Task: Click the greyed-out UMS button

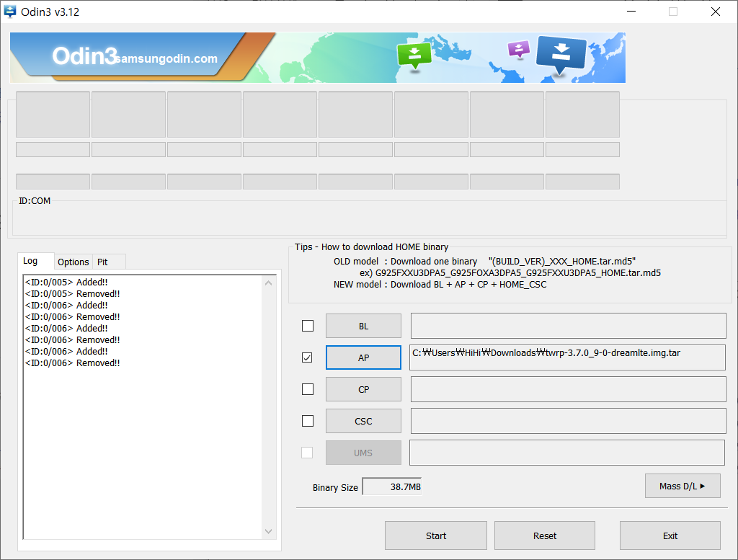Action: coord(363,453)
